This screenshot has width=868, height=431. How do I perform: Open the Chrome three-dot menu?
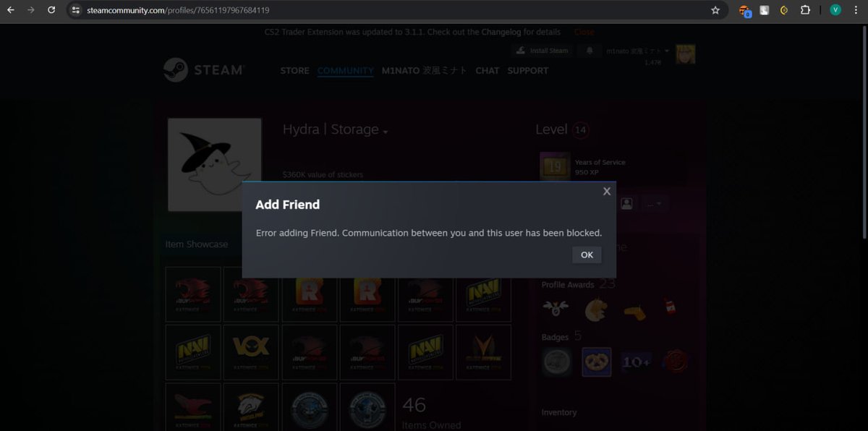tap(856, 10)
